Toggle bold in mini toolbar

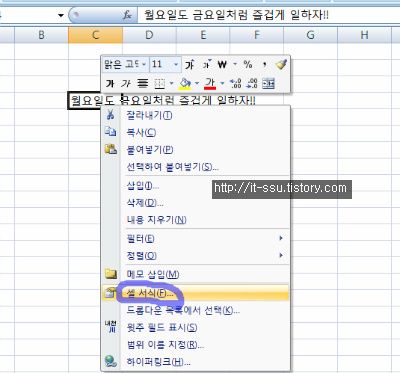coord(110,83)
